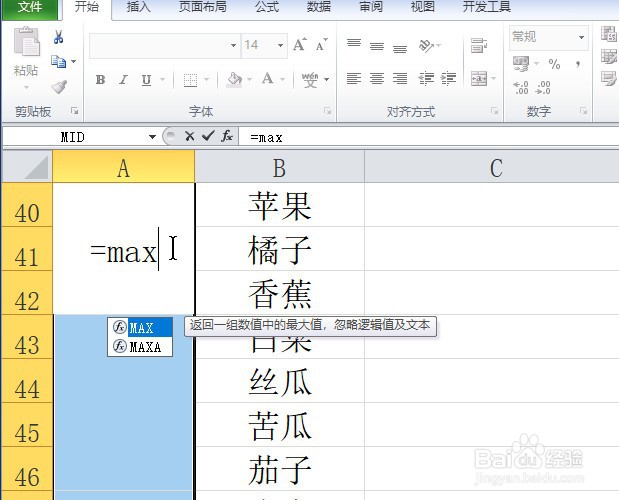Click the accounting number format icon
The height and width of the screenshot is (500, 619).
point(521,64)
